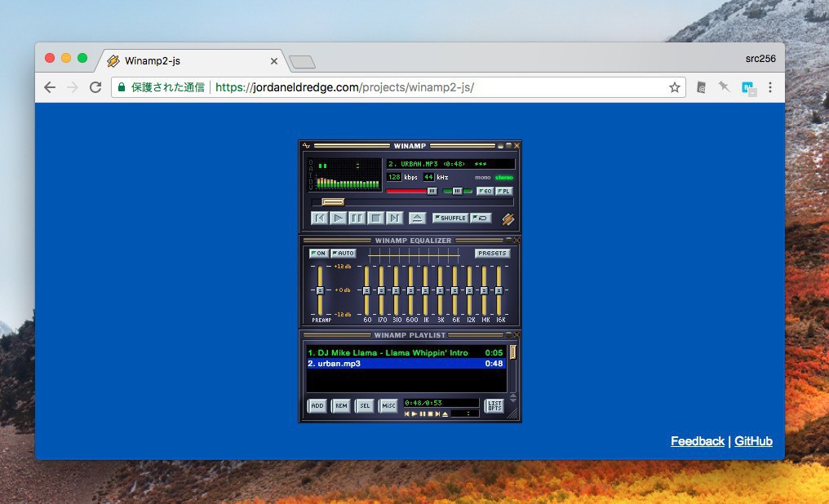This screenshot has height=504, width=829.
Task: Reload the page with the browser refresh icon
Action: click(x=95, y=87)
